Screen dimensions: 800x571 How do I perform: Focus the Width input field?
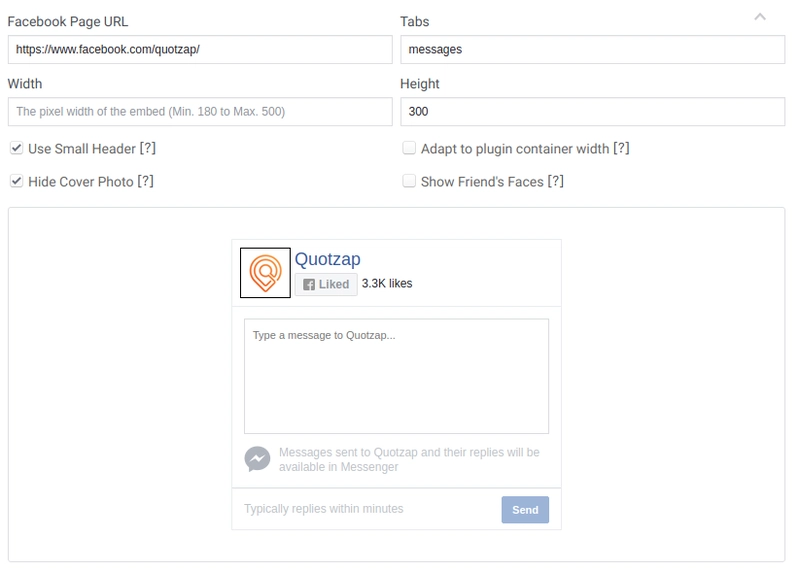(x=200, y=112)
